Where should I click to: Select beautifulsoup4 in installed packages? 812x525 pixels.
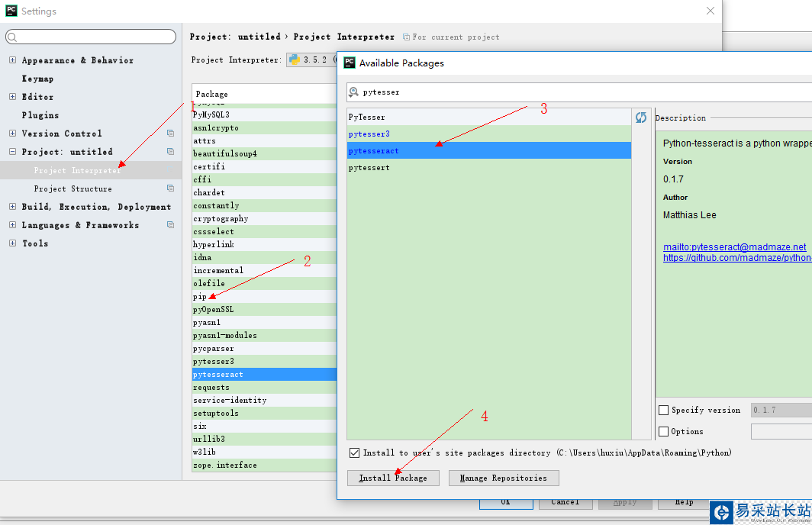click(x=264, y=153)
